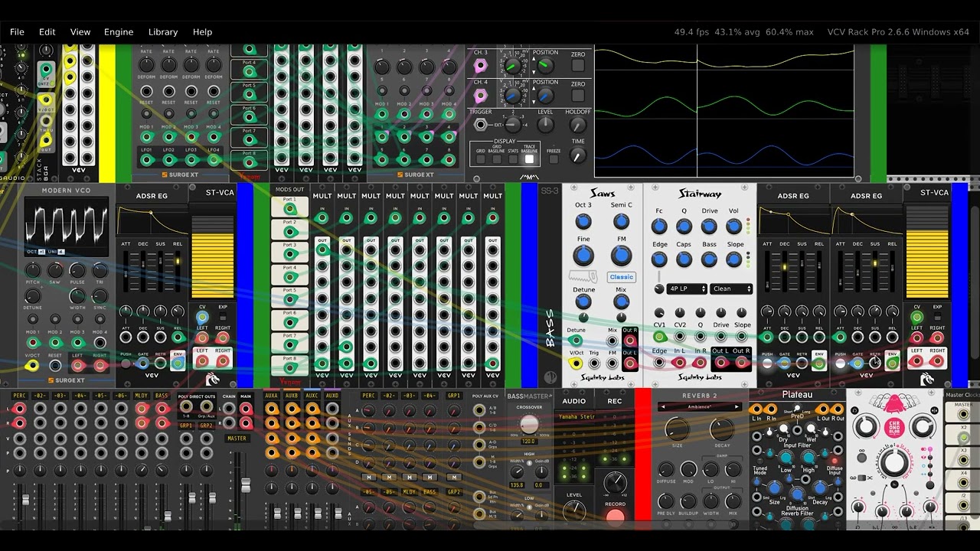Toggle the scope STATS display button
The width and height of the screenshot is (980, 551).
(x=513, y=159)
